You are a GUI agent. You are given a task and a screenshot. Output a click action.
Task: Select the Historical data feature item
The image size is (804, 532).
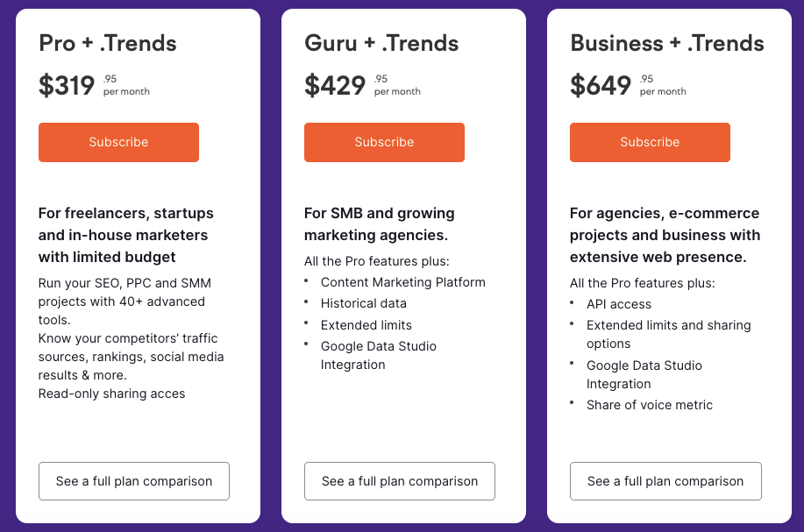pyautogui.click(x=364, y=303)
